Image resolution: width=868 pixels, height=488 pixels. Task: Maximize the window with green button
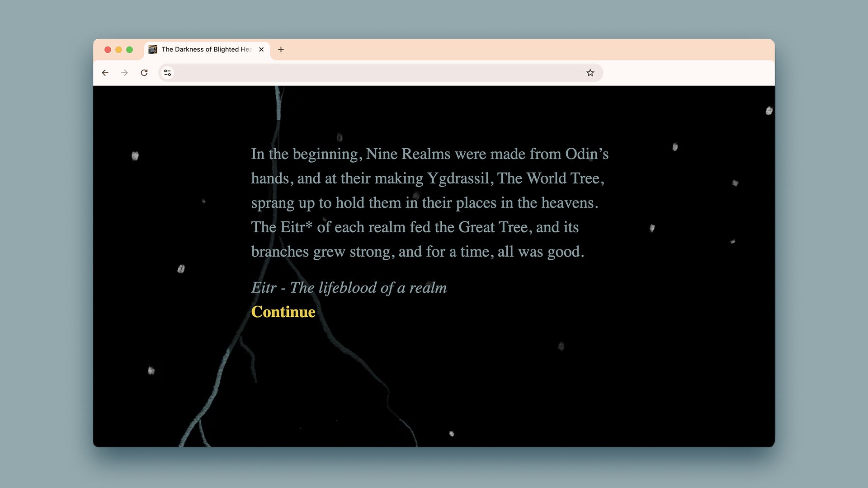[x=129, y=50]
